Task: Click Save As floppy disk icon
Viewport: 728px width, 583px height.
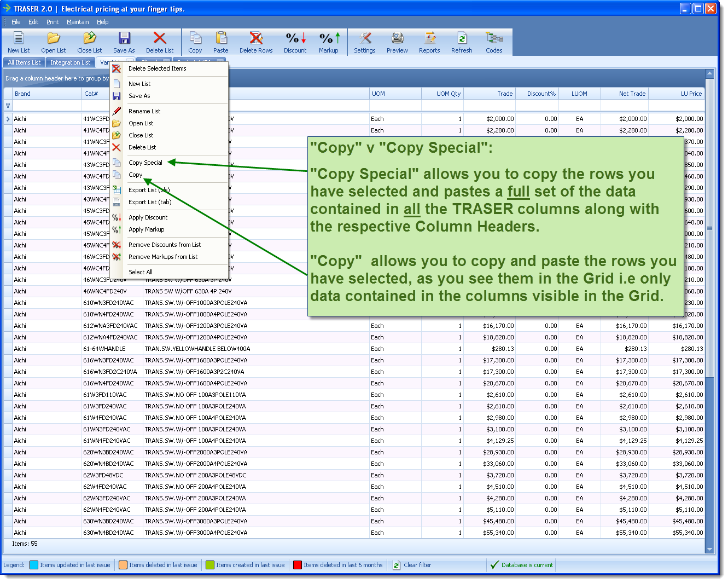Action: click(124, 38)
